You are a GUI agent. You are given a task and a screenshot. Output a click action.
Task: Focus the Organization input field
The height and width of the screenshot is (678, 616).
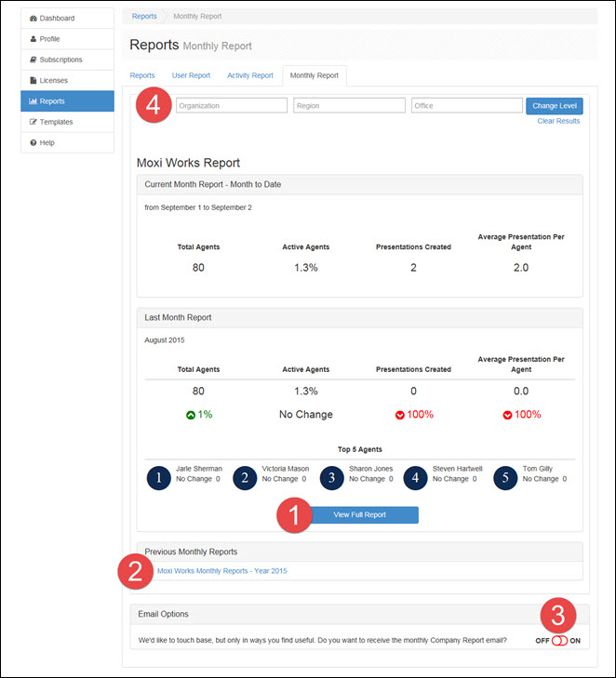pyautogui.click(x=232, y=105)
